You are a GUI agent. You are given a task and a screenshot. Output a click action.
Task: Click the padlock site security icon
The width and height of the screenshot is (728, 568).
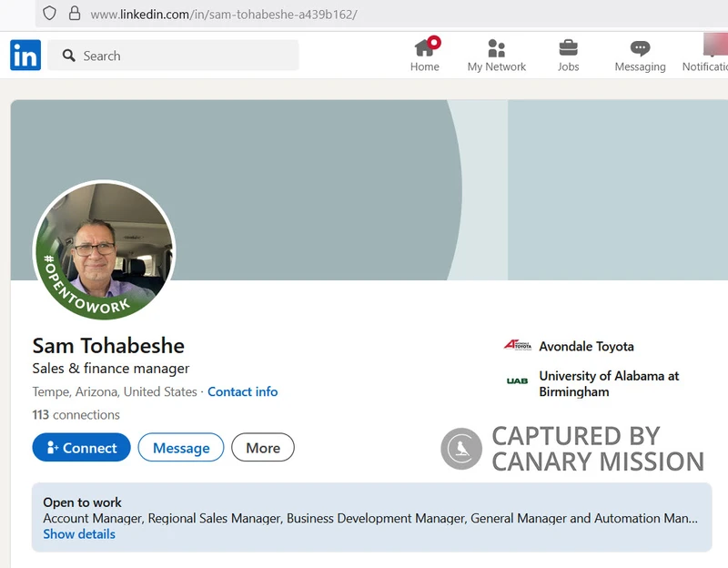75,14
